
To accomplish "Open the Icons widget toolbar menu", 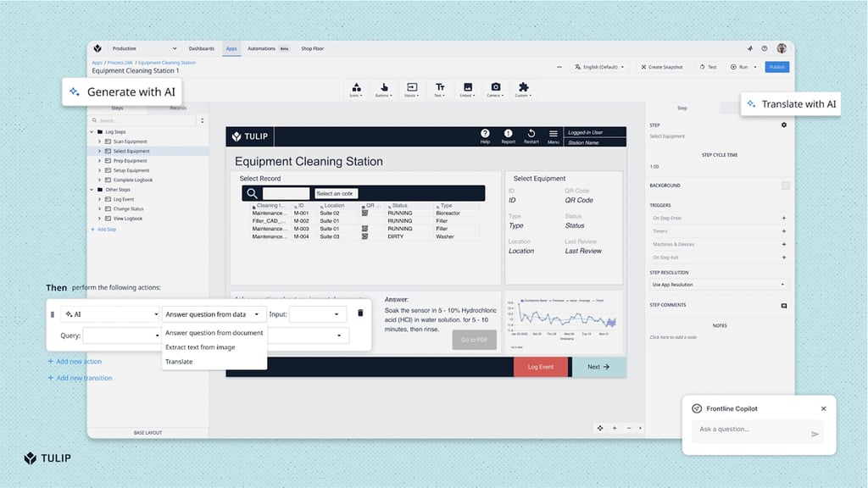I will [356, 89].
